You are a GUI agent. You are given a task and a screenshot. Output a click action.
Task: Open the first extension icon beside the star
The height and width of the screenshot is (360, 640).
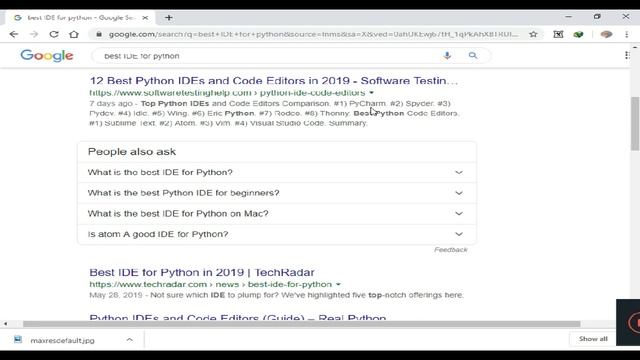(558, 34)
